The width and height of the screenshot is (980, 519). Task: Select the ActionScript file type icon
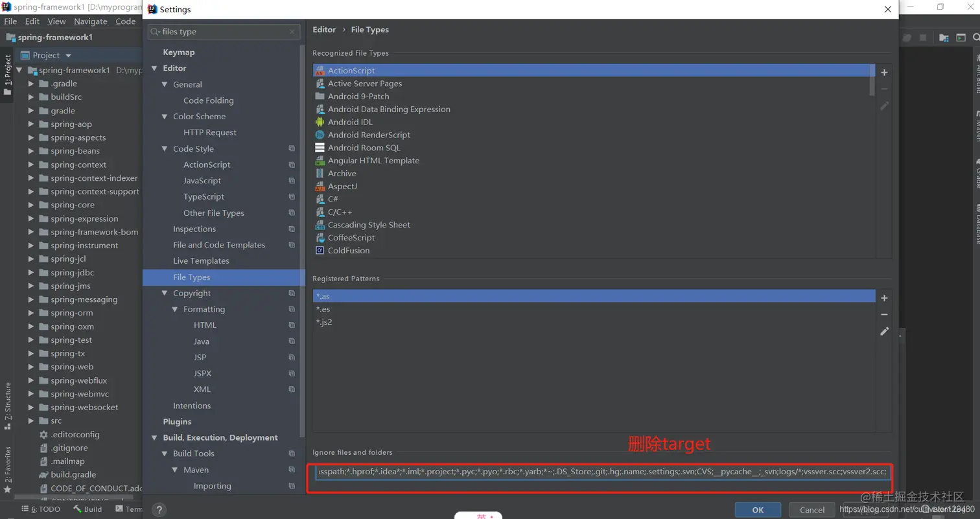(x=320, y=71)
